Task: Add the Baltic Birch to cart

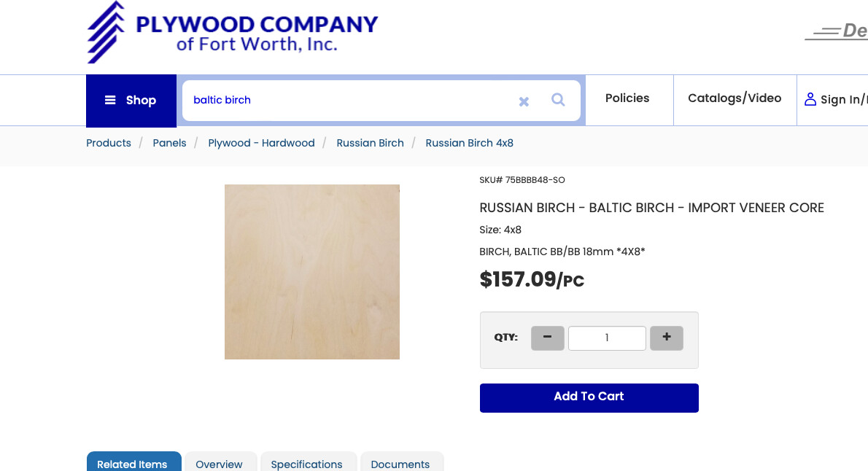Action: pos(589,397)
